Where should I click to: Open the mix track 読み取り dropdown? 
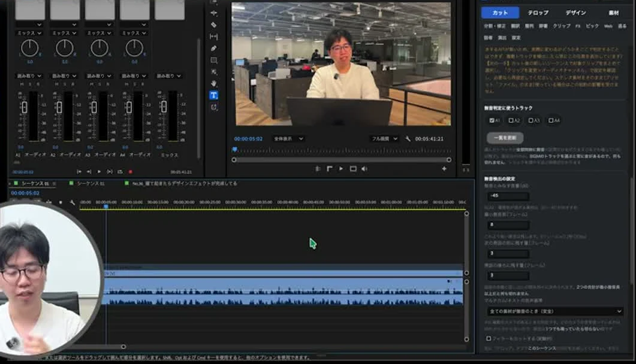168,75
